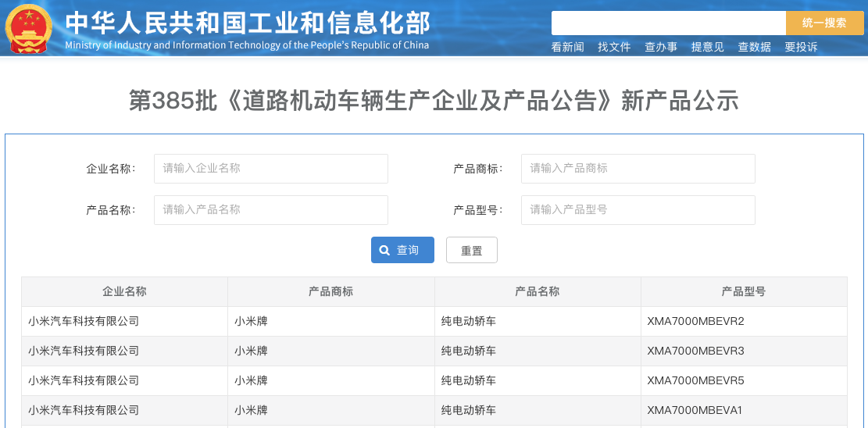Focus the top site search box

[x=668, y=23]
